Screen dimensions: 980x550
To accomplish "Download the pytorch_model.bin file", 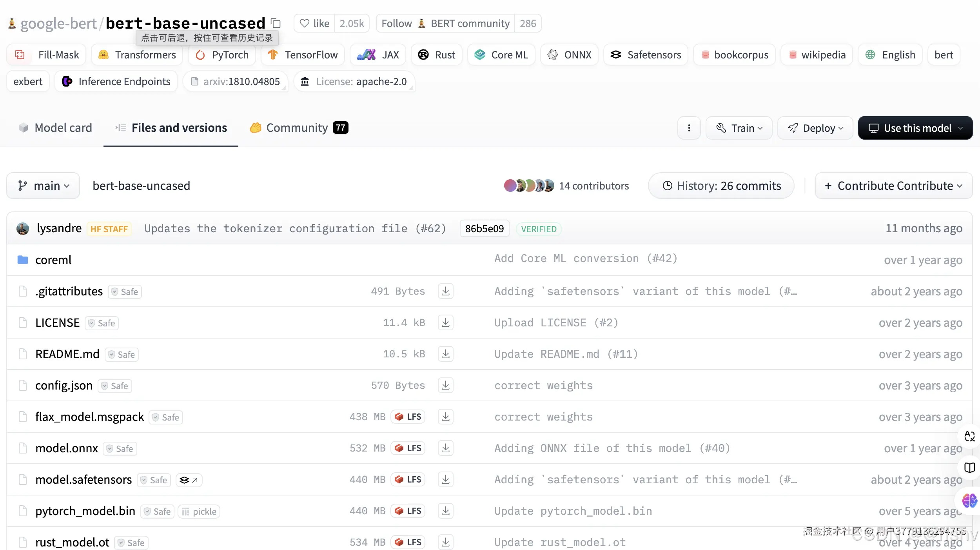I will tap(445, 511).
